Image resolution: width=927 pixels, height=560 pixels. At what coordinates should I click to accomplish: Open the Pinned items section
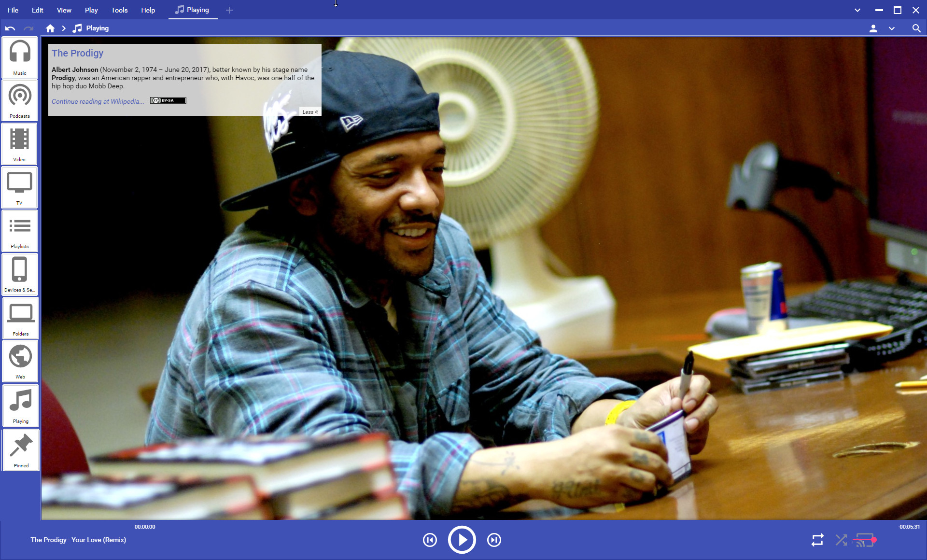pos(21,450)
